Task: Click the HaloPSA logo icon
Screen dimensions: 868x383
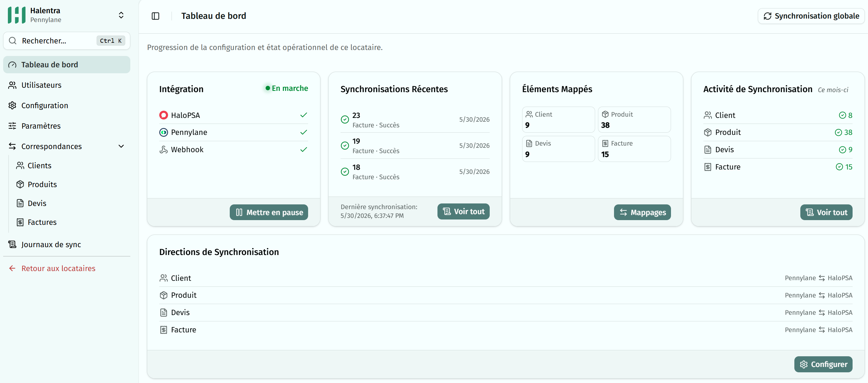Action: pos(163,115)
